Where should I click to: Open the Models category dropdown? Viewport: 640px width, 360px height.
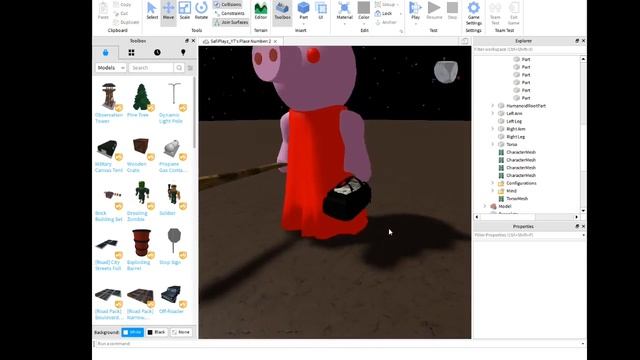(x=111, y=68)
